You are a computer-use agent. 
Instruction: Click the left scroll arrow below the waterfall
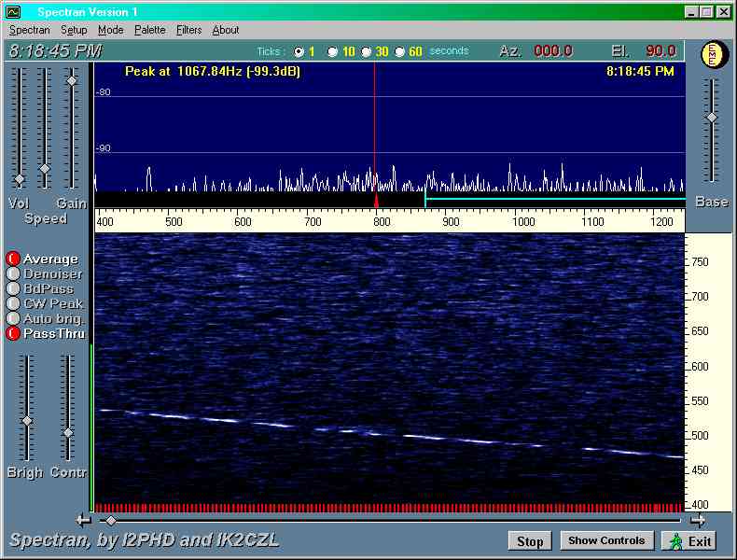tap(84, 521)
